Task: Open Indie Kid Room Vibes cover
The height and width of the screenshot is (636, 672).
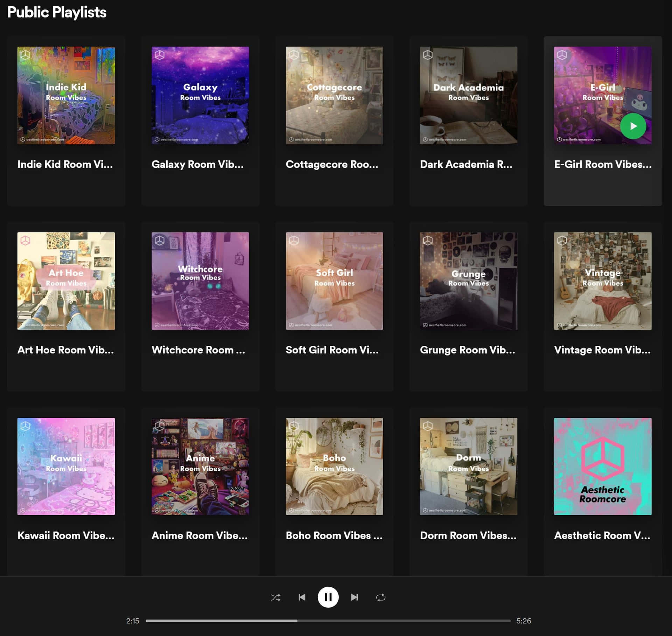Action: tap(66, 95)
